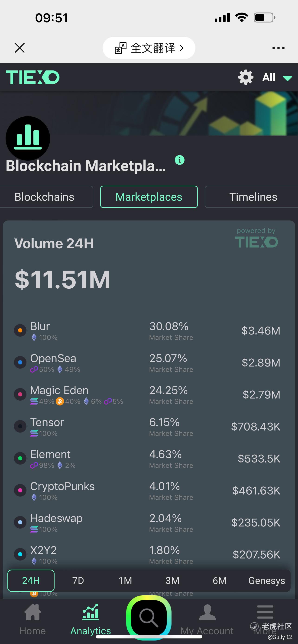The height and width of the screenshot is (644, 298).
Task: Open settings gear icon
Action: (x=246, y=77)
